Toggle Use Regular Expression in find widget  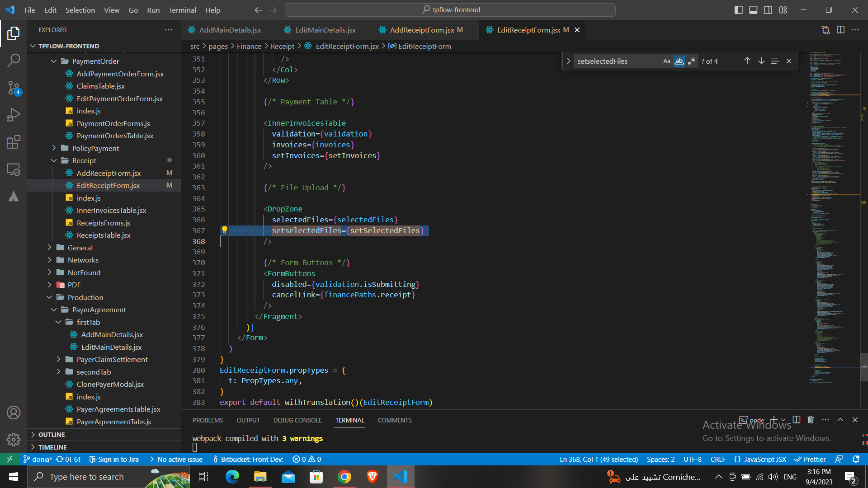pyautogui.click(x=691, y=61)
